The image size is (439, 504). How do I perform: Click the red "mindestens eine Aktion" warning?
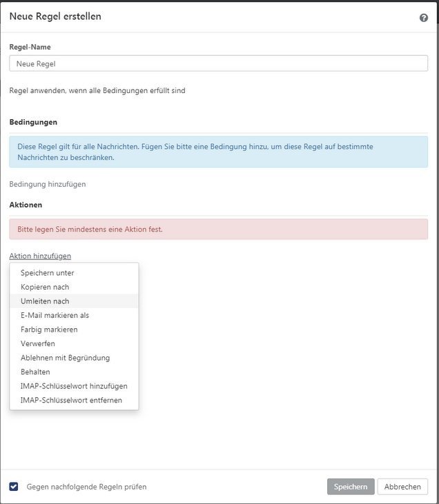coord(219,229)
